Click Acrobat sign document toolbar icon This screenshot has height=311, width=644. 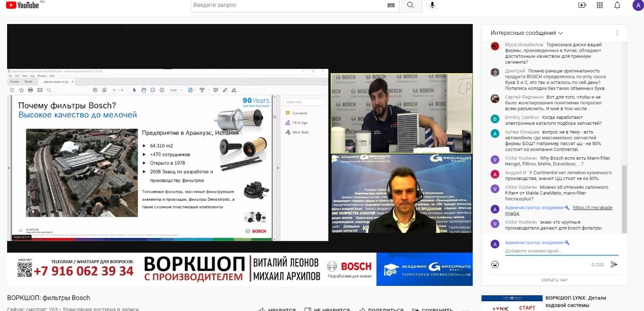tap(234, 90)
